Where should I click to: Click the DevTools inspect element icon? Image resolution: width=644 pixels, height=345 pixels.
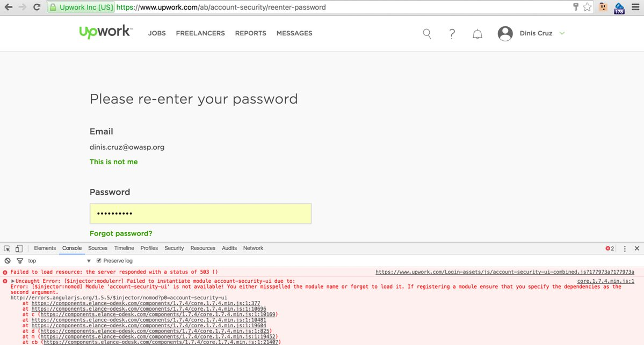[x=7, y=248]
